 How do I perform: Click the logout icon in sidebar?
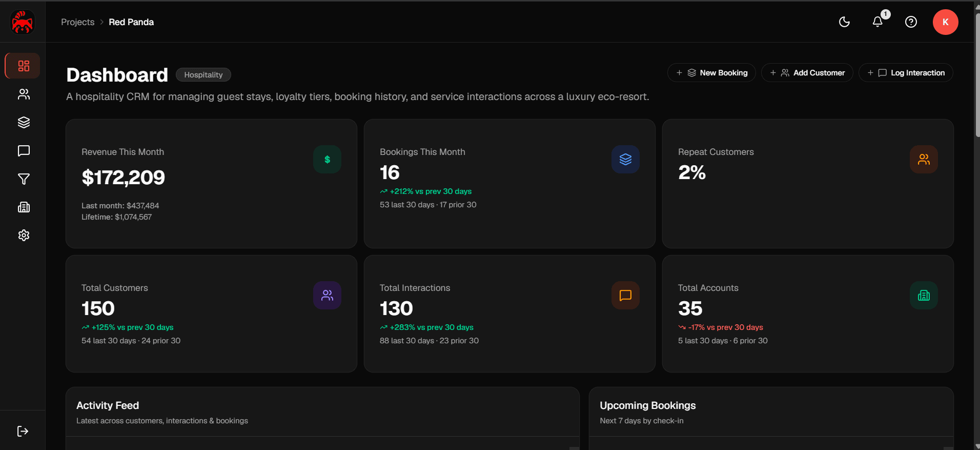(23, 431)
